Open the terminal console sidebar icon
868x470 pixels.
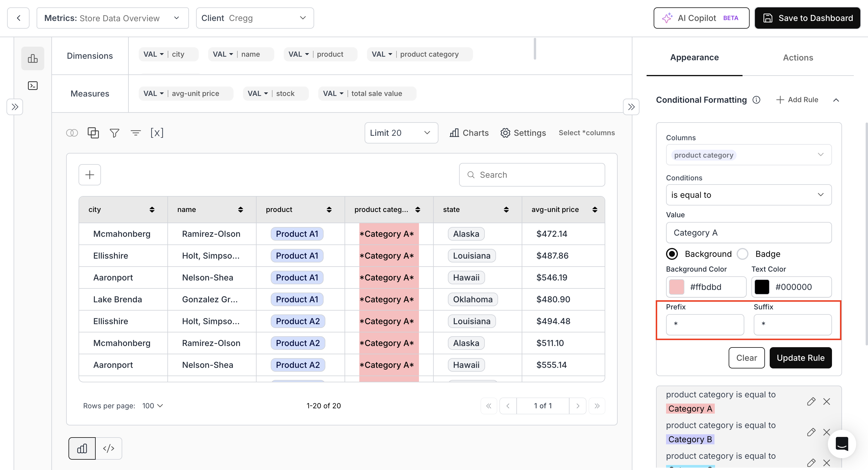[33, 86]
